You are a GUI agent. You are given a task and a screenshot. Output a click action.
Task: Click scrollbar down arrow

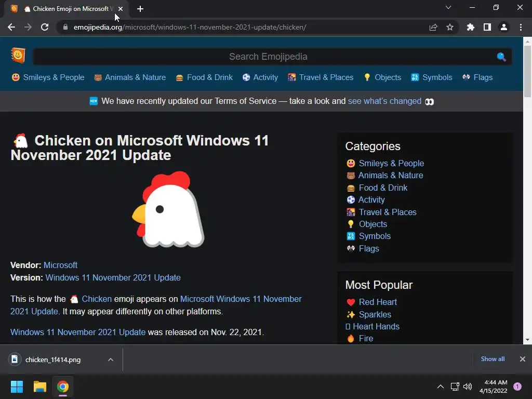[527, 340]
